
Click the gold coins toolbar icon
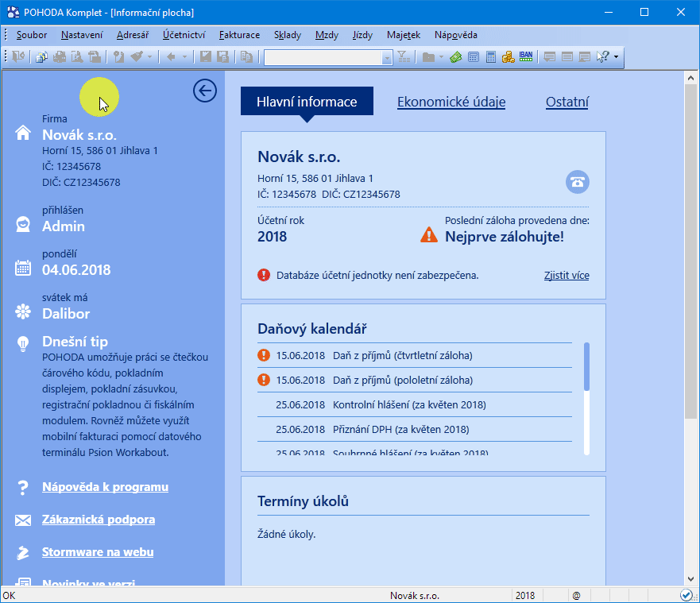click(508, 56)
